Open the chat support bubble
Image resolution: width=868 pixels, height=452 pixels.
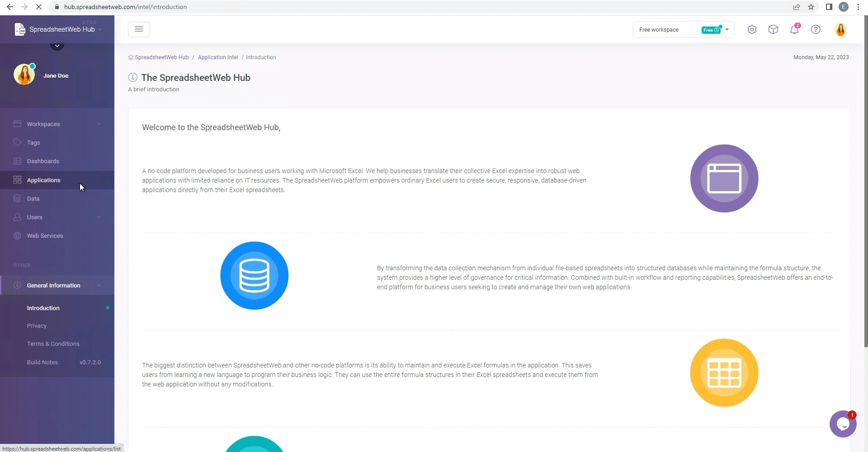[843, 424]
